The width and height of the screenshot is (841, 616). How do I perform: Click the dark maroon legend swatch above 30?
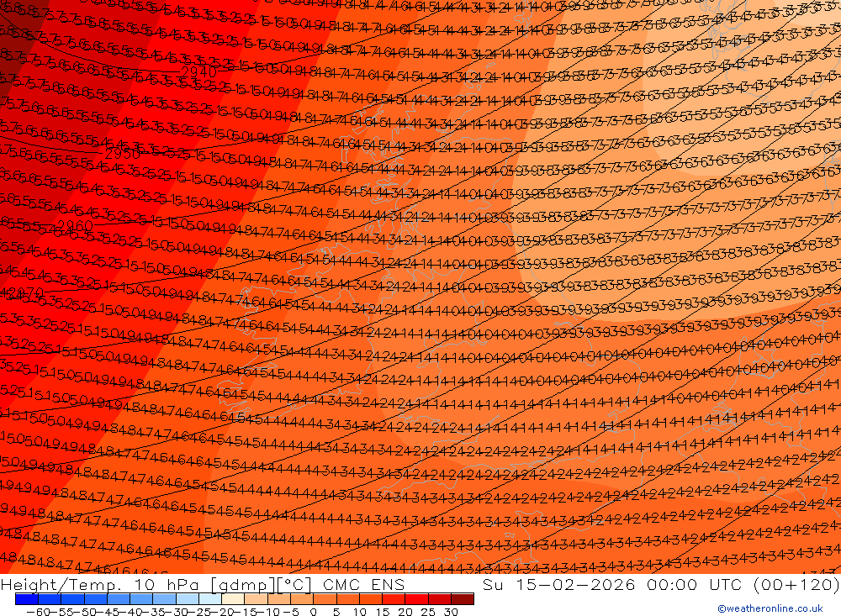463,599
